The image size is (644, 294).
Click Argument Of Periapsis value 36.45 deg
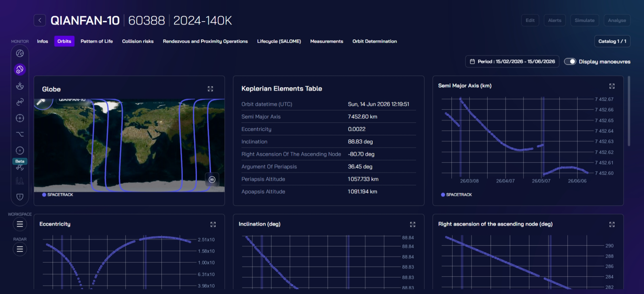tap(360, 167)
